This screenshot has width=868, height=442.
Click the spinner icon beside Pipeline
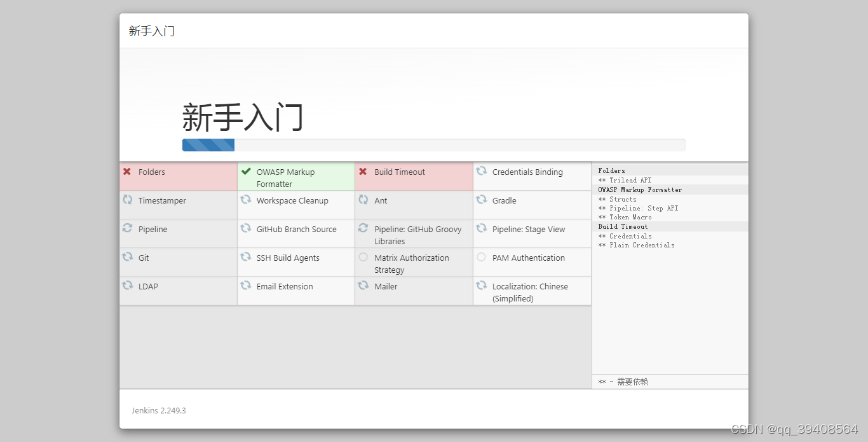(x=127, y=228)
